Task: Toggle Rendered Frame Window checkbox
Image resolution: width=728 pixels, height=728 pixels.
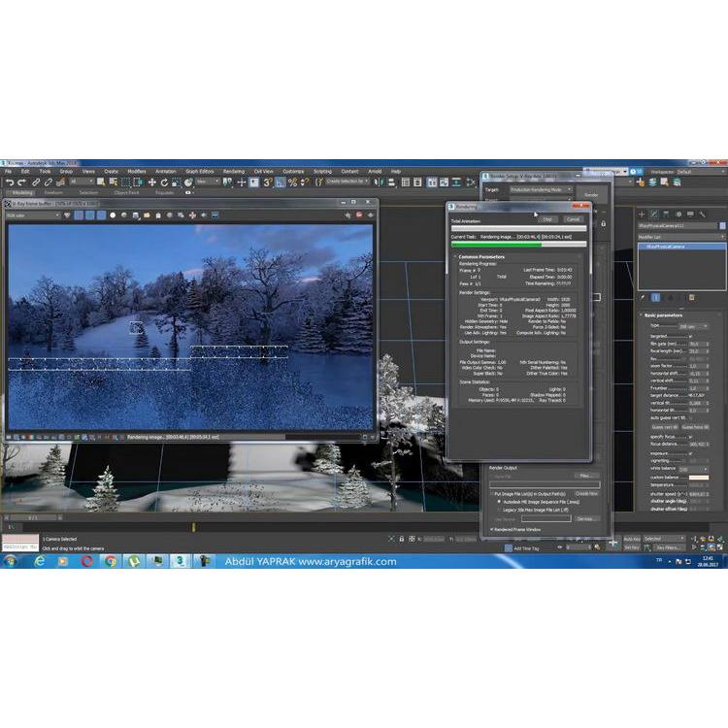Action: coord(492,529)
